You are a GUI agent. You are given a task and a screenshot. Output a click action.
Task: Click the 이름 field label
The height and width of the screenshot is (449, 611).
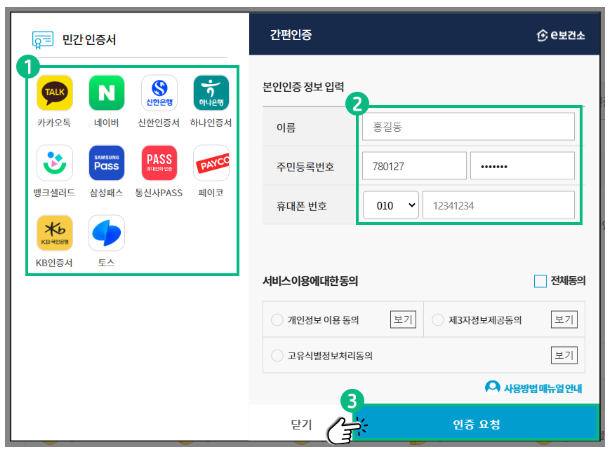tap(286, 127)
